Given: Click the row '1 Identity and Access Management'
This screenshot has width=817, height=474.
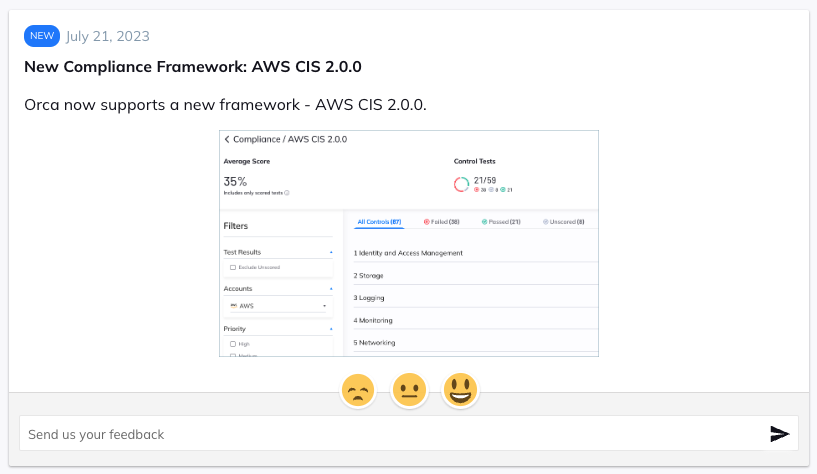Looking at the screenshot, I should click(475, 253).
